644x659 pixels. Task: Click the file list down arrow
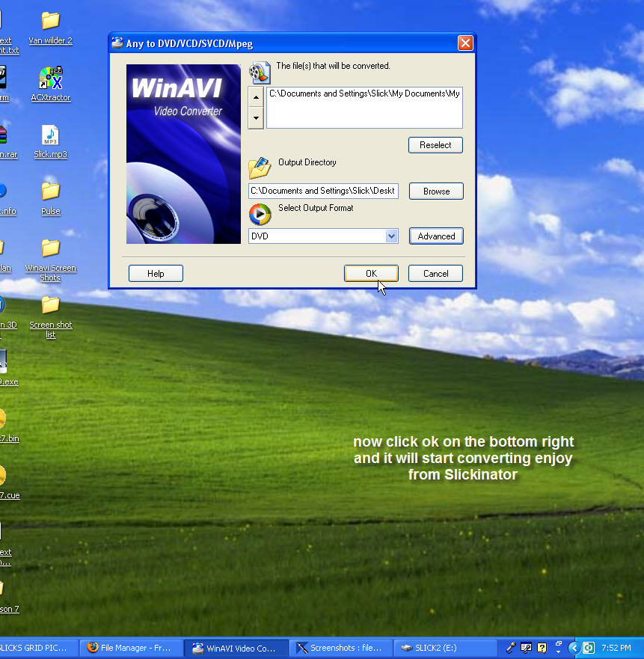256,117
